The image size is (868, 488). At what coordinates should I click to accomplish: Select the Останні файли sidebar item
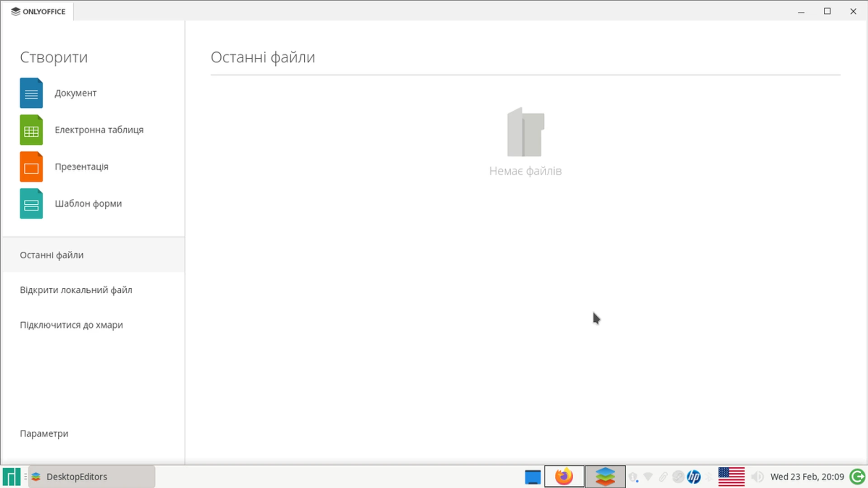(x=93, y=255)
